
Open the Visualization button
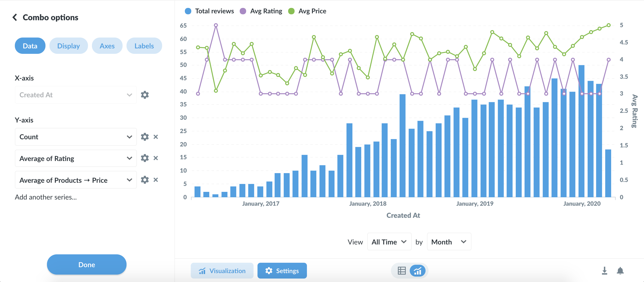click(222, 271)
